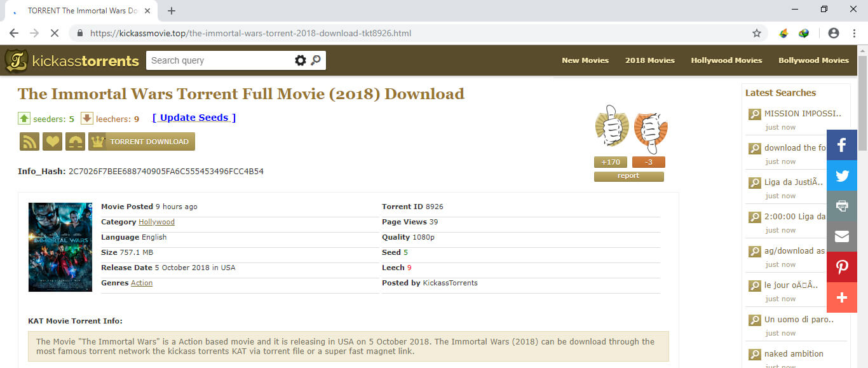Click the +170 upvote count button
Image resolution: width=868 pixels, height=368 pixels.
coord(611,162)
